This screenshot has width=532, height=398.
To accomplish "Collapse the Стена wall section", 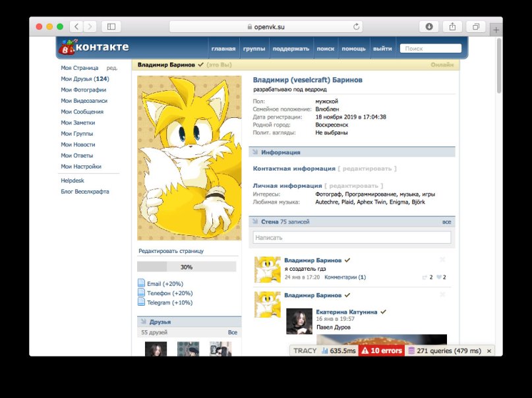I will [254, 222].
